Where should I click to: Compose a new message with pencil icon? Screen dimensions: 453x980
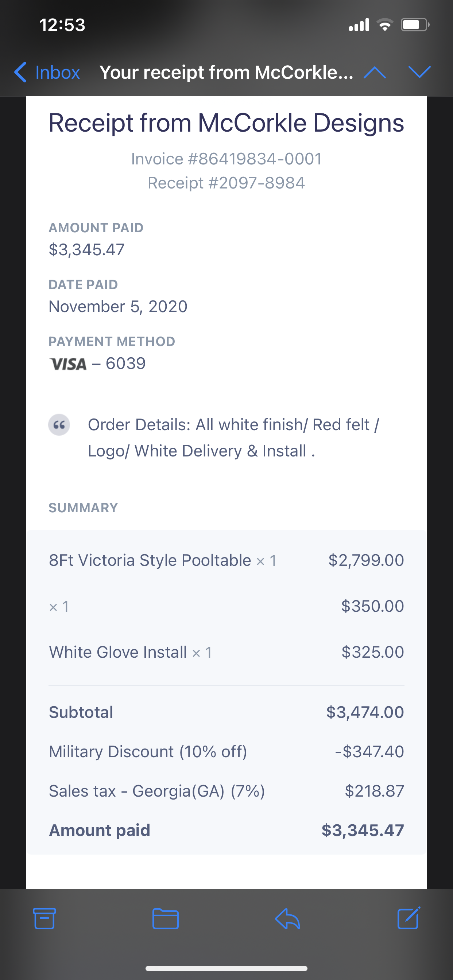click(409, 918)
